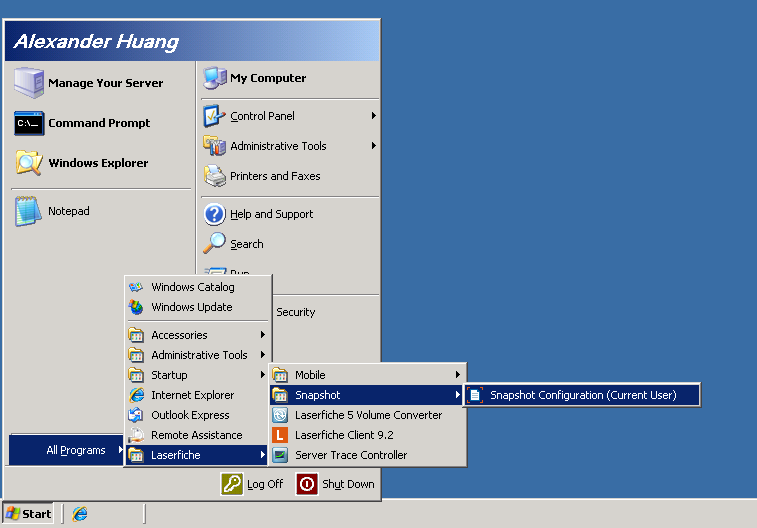Click the Shut Down power icon
This screenshot has height=528, width=757.
(307, 484)
